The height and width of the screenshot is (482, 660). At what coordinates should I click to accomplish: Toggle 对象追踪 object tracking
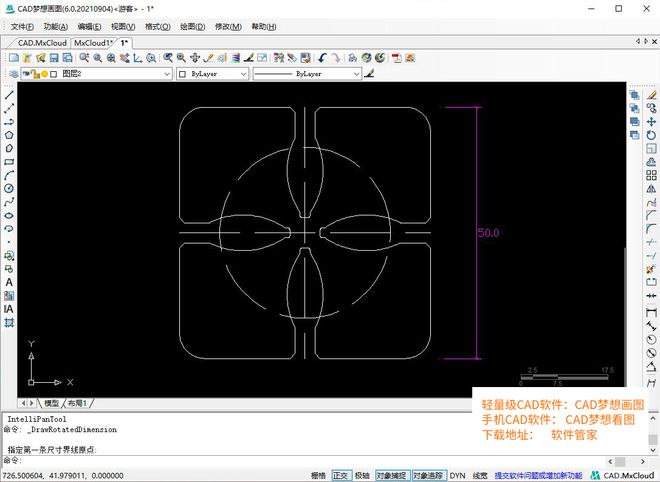(428, 476)
